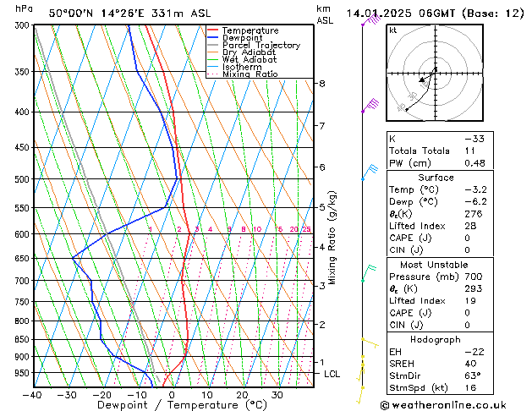
Task: Click the 30 temperature axis label
Action: click(x=277, y=396)
